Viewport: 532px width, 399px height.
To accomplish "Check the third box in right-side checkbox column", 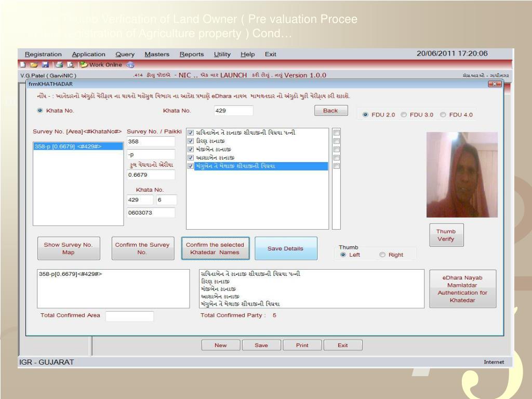I will tap(337, 149).
